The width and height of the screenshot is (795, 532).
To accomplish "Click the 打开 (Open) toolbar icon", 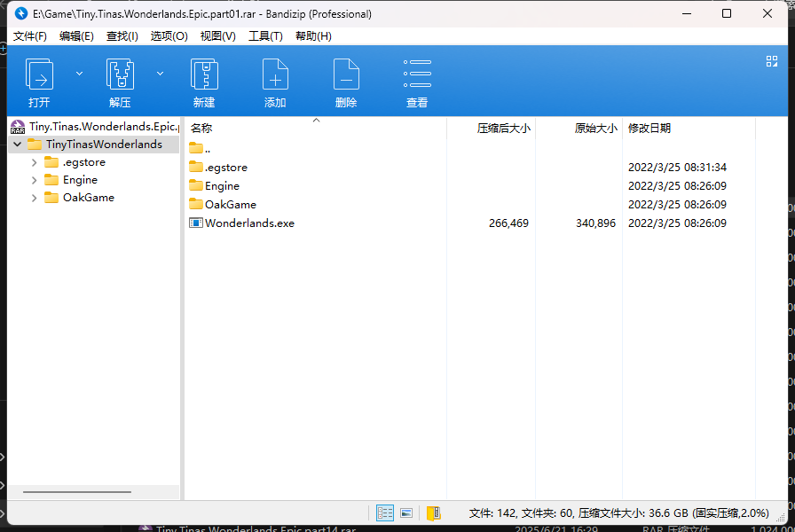I will point(39,75).
